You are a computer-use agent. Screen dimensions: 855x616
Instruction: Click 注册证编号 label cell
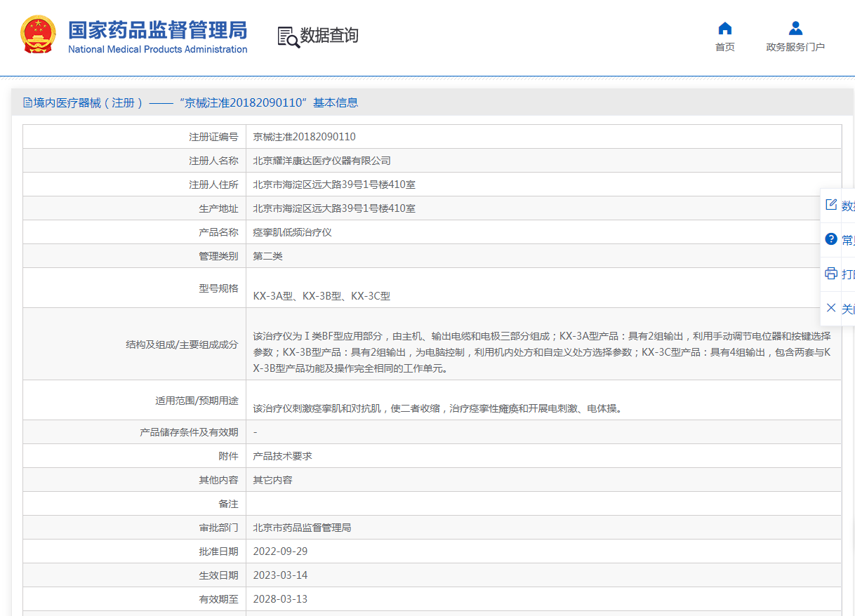pos(135,137)
